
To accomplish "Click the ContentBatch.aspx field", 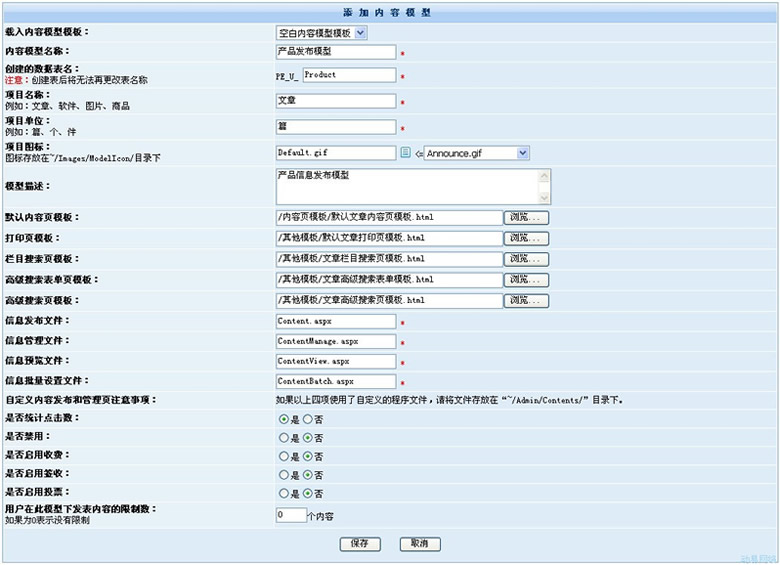I will point(336,381).
